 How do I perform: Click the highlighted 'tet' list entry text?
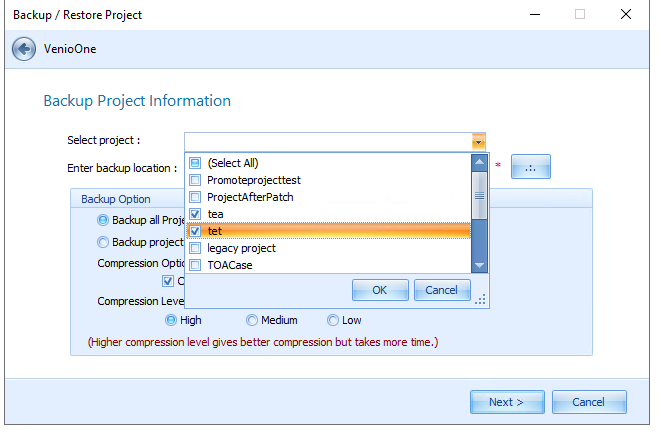coord(215,231)
